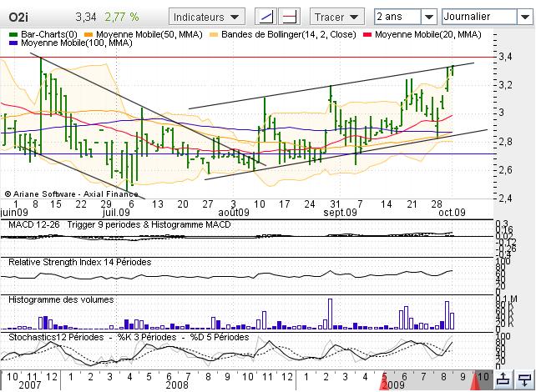Click the 2,77 % change value
The image size is (536, 392).
click(x=122, y=17)
